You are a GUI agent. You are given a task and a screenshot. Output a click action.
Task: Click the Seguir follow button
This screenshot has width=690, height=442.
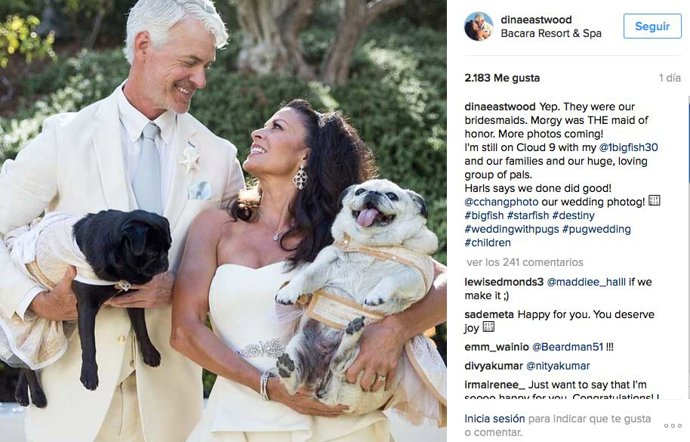click(652, 26)
